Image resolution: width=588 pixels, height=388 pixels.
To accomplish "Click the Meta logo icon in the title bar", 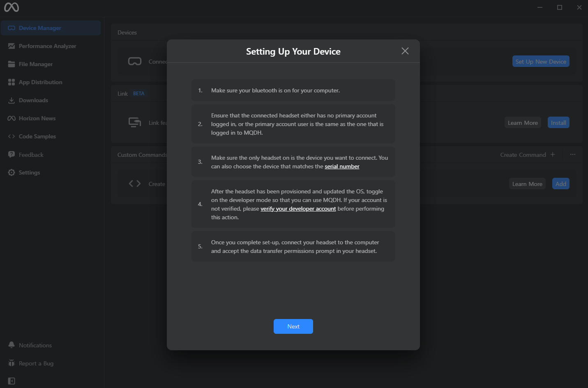I will (x=12, y=7).
